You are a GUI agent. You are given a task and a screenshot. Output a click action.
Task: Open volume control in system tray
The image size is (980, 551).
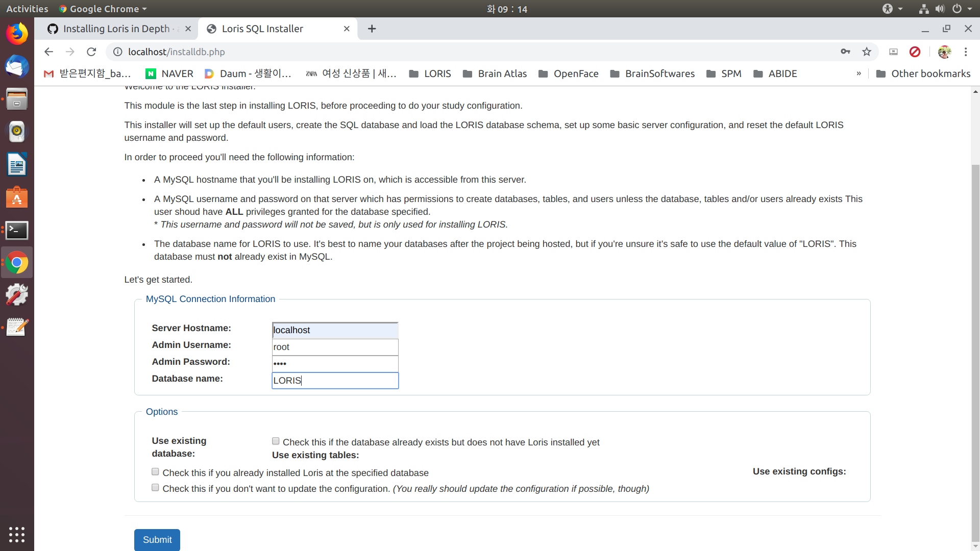pyautogui.click(x=940, y=9)
